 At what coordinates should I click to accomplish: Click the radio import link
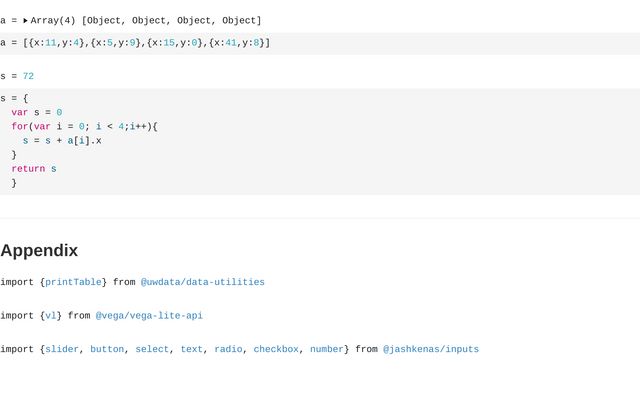coord(228,349)
